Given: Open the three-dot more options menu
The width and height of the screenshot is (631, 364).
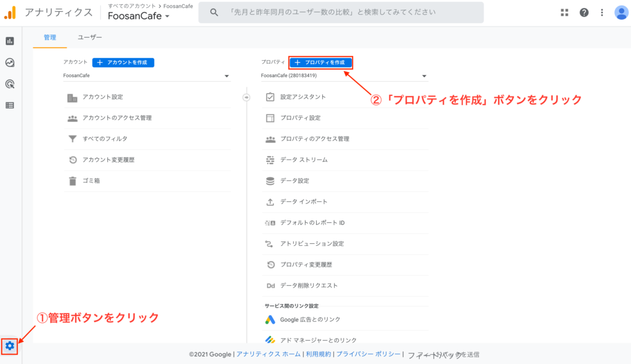Looking at the screenshot, I should click(602, 12).
